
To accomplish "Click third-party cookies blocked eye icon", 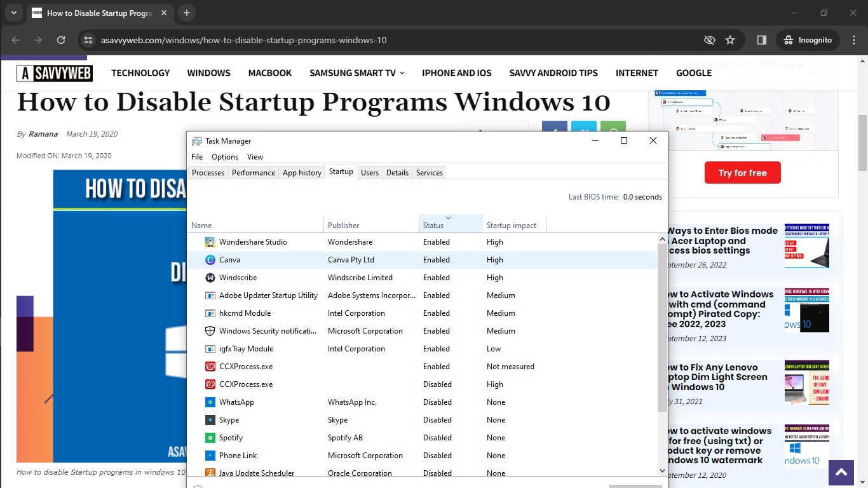I will [x=710, y=40].
